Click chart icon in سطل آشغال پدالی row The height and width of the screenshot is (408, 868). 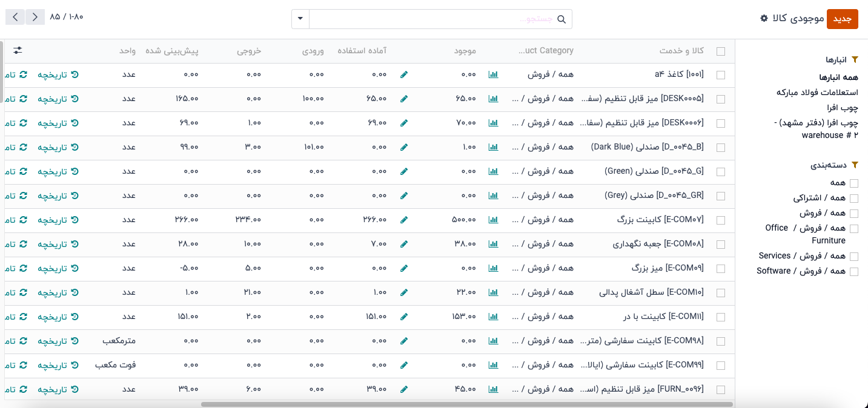pos(493,292)
